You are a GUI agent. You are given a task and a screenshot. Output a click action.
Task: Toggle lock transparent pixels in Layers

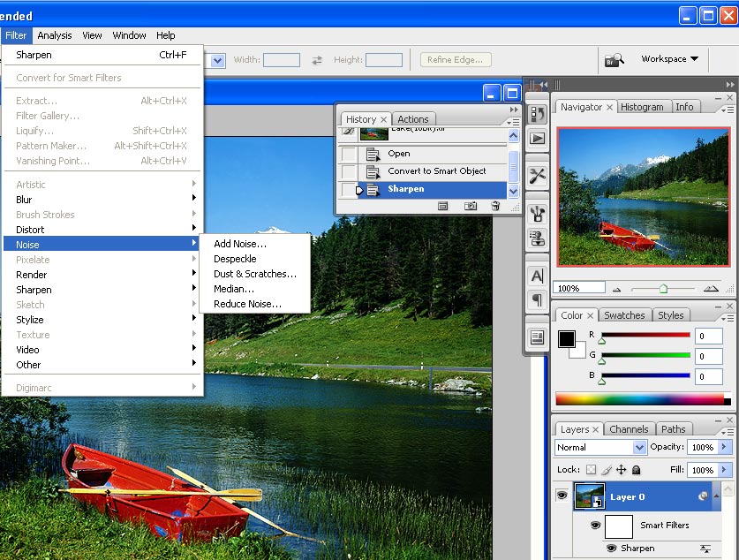point(591,470)
